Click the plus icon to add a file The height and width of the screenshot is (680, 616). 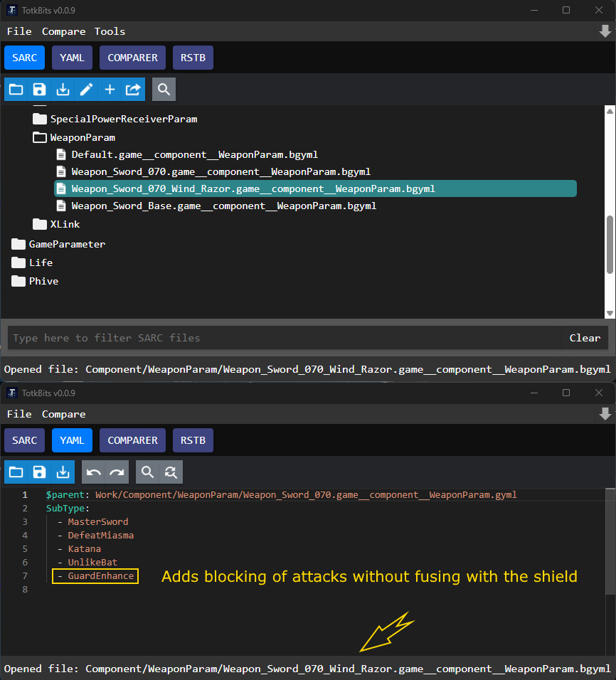110,89
